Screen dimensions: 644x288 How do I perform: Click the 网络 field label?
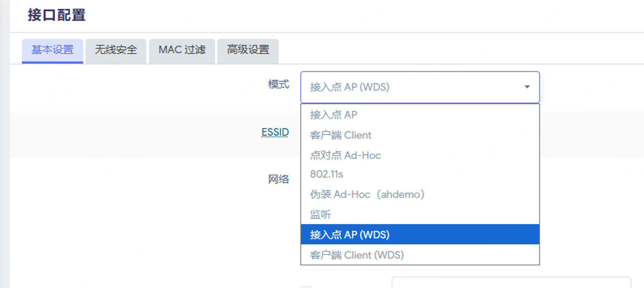[x=279, y=179]
